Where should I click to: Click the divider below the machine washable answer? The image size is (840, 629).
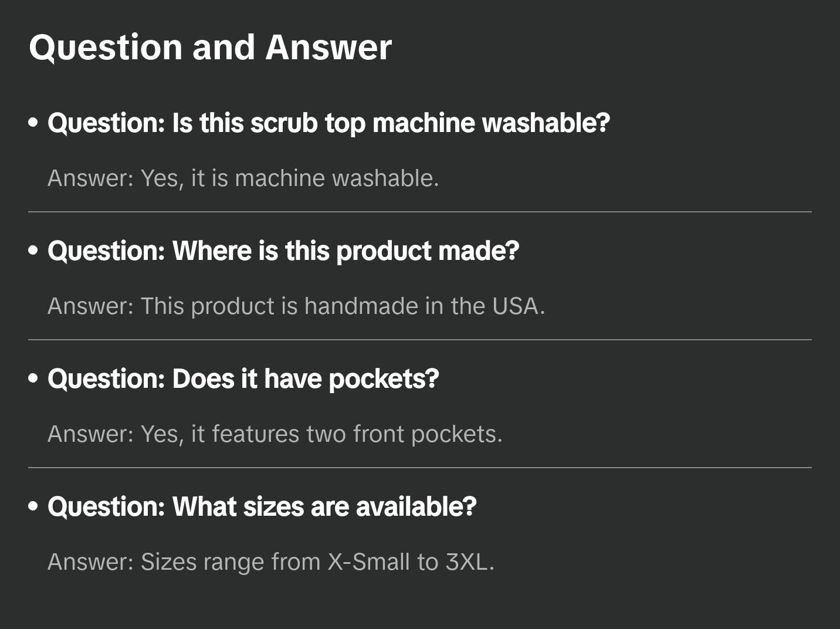point(419,212)
